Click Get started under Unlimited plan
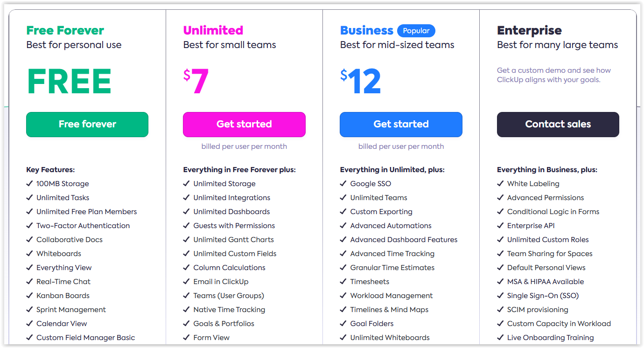Viewport: 644px width, 348px height. [244, 124]
